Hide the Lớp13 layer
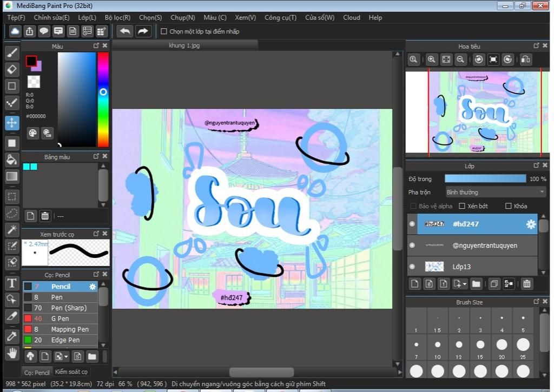 click(412, 267)
